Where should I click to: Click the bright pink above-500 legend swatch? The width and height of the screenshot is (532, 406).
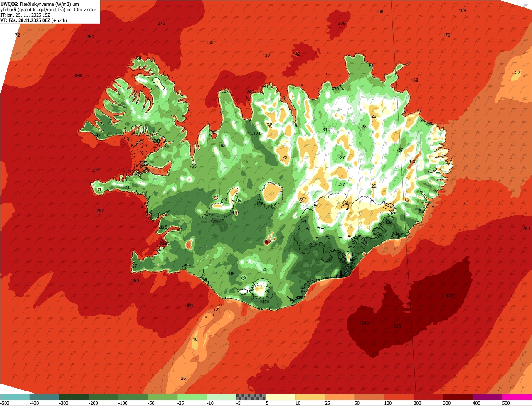[517, 397]
